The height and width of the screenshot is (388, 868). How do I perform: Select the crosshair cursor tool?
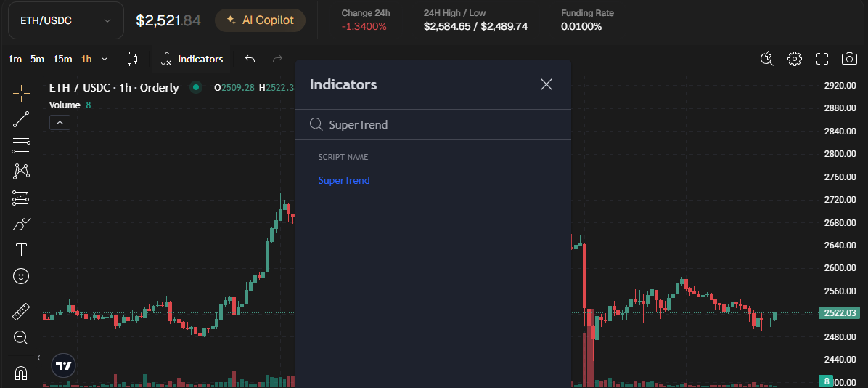click(x=21, y=91)
